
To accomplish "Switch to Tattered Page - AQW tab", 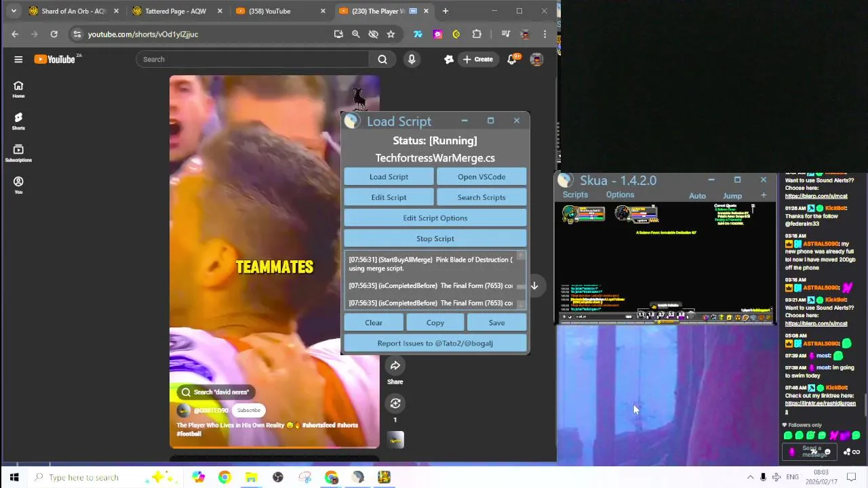I will (176, 11).
